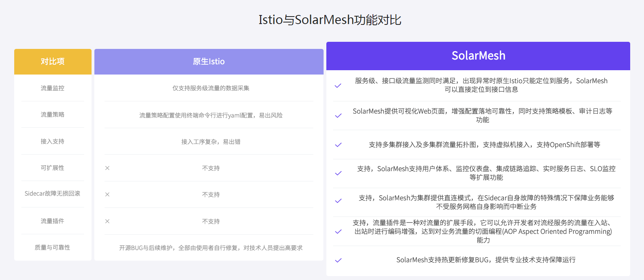
Task: Click the yellow 对比项 header
Action: 52,62
